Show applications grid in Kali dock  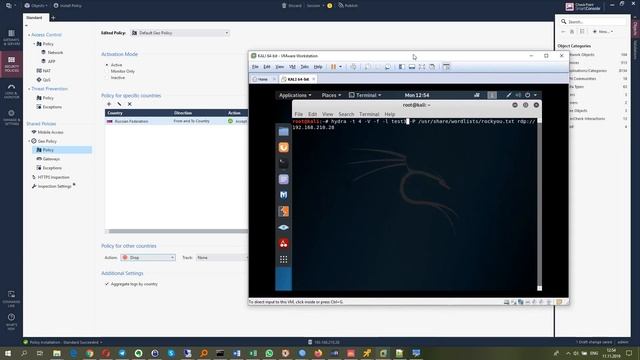(x=283, y=259)
